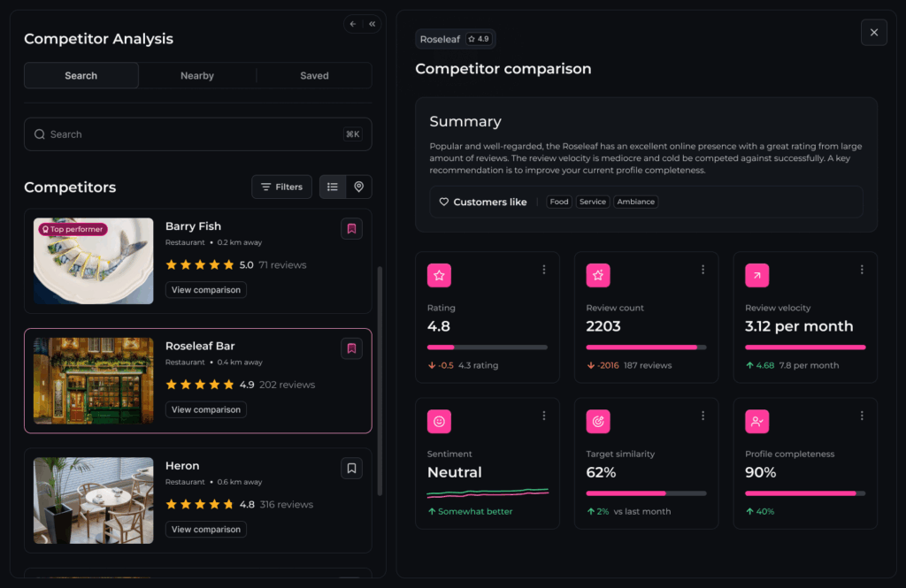
Task: Click the Review velocity progress bar
Action: click(805, 347)
